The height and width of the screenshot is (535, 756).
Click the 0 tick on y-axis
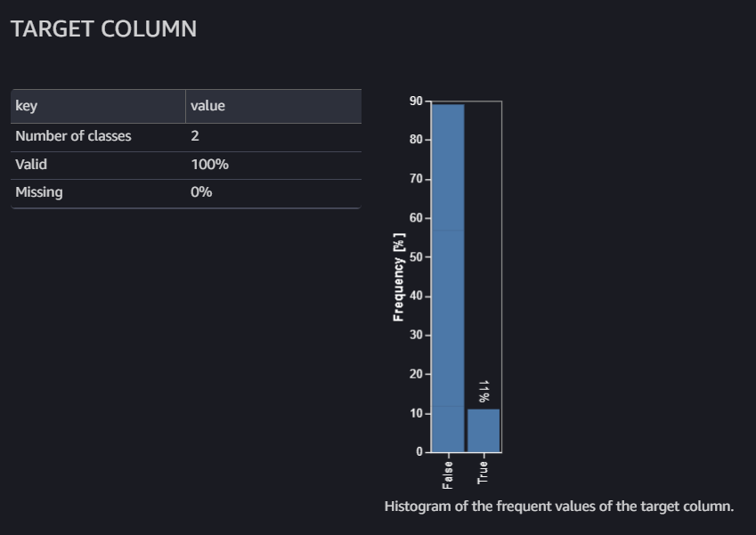click(x=419, y=451)
